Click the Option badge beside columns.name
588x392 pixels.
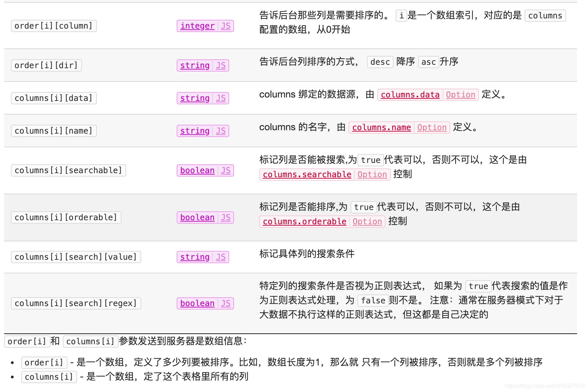pos(432,127)
